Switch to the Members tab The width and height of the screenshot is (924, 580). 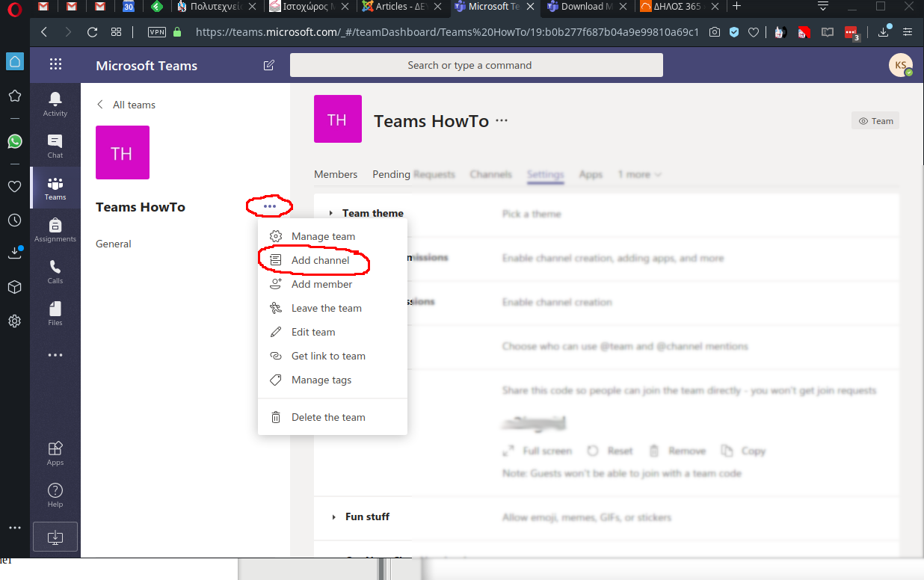coord(336,174)
